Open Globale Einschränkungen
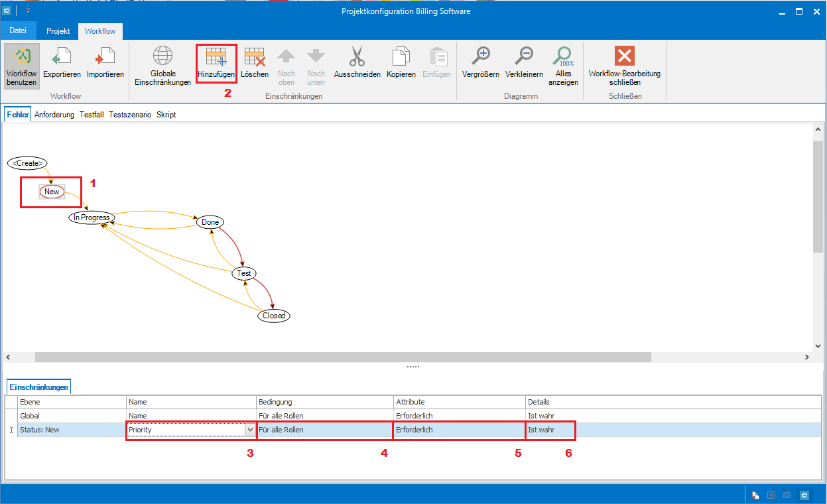The height and width of the screenshot is (504, 827). click(162, 58)
